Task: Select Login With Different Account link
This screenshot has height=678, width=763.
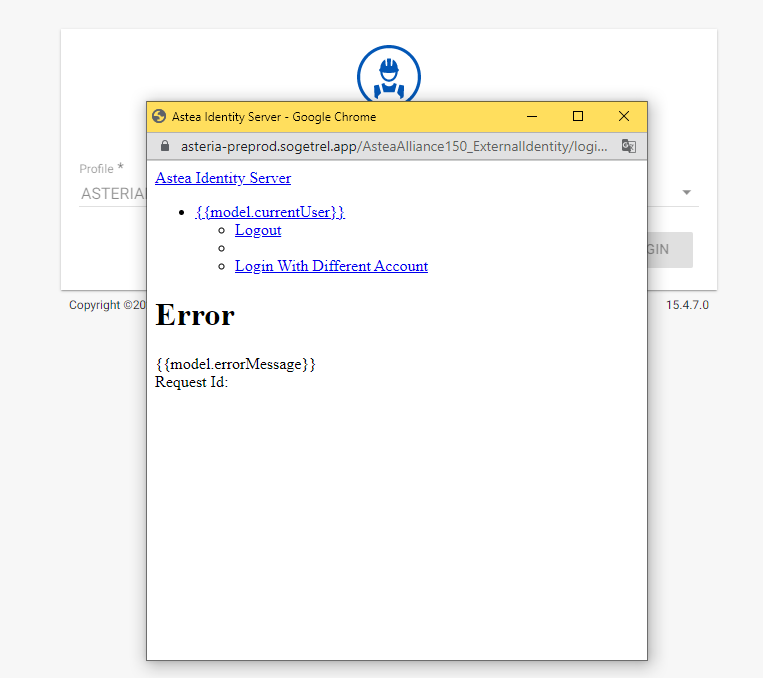Action: (x=331, y=266)
